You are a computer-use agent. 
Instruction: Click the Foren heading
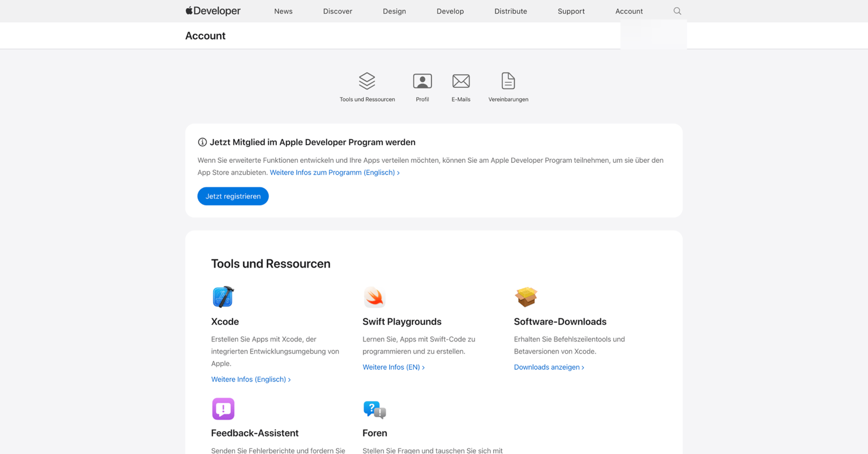(x=375, y=433)
